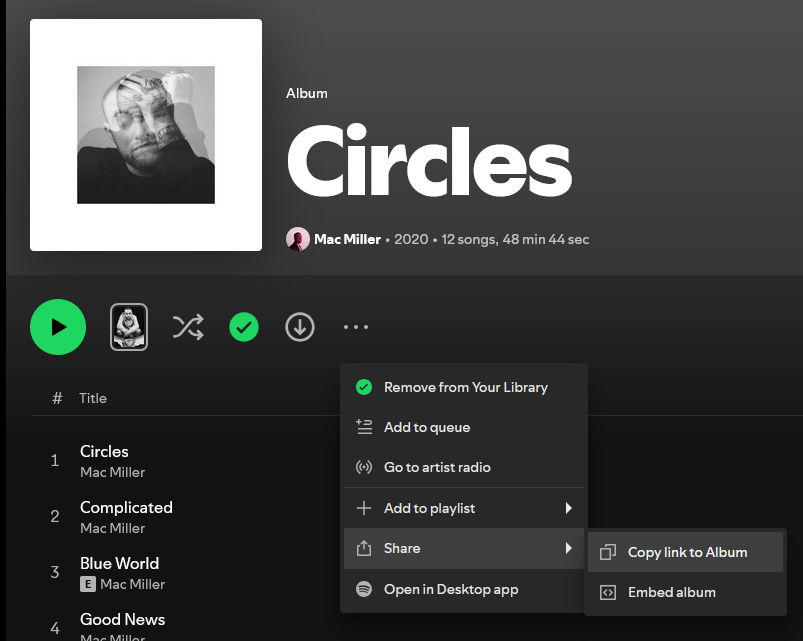
Task: Click the 2020 release year
Action: point(411,239)
